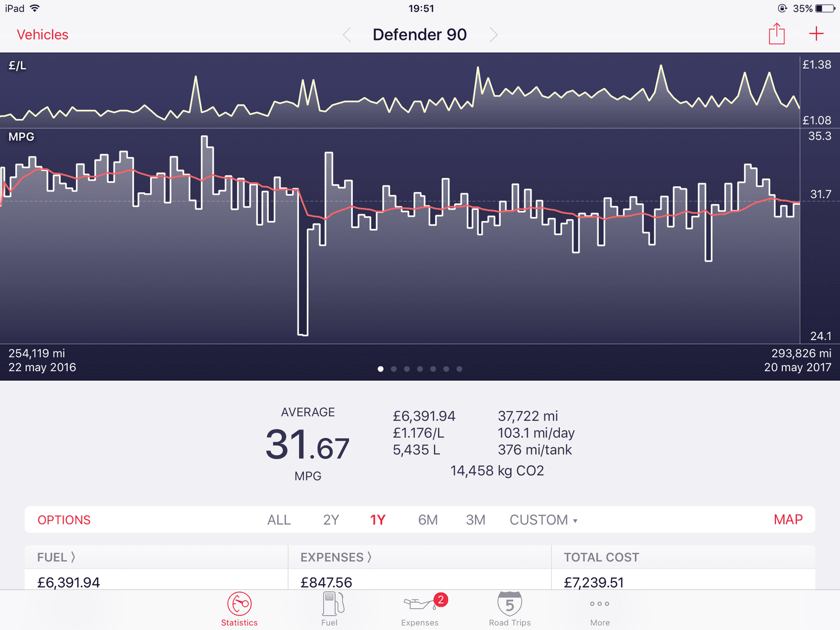Screen dimensions: 840x630
Task: Tap the 37,722 mi distance value
Action: [528, 416]
